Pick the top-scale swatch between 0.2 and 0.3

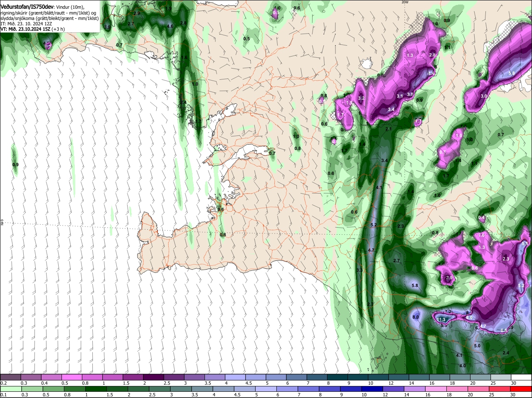tap(10, 377)
